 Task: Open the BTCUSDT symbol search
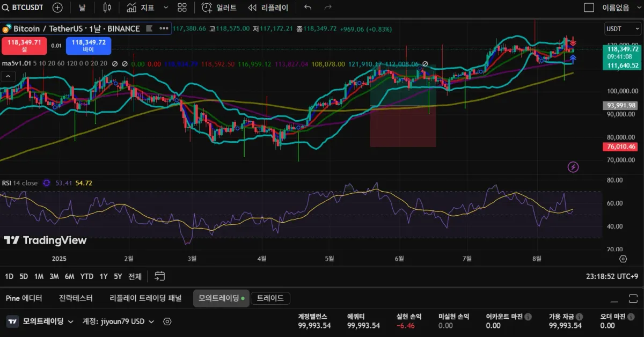click(24, 8)
